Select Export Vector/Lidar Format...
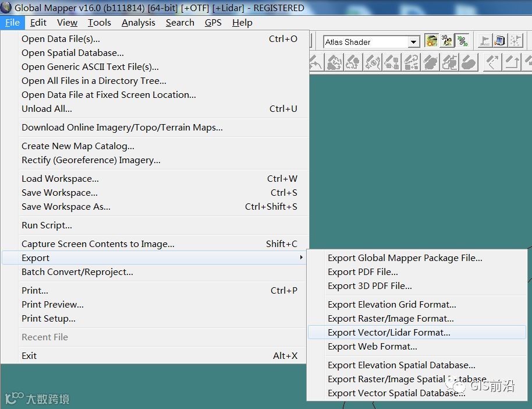The height and width of the screenshot is (409, 532). [417, 332]
